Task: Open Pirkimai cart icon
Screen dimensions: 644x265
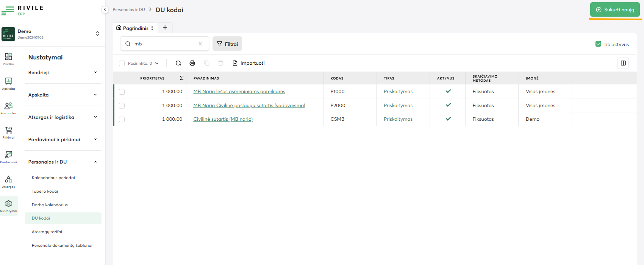Action: (8, 132)
